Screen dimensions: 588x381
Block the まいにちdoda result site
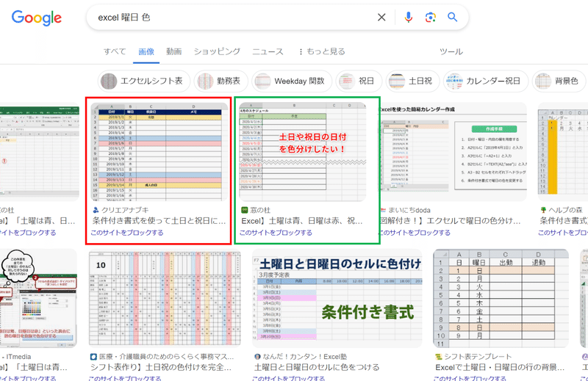415,233
